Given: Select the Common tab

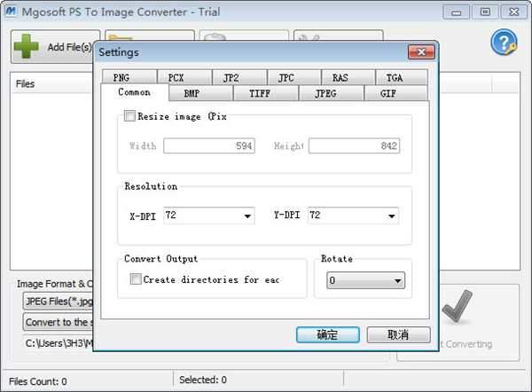Looking at the screenshot, I should [135, 92].
